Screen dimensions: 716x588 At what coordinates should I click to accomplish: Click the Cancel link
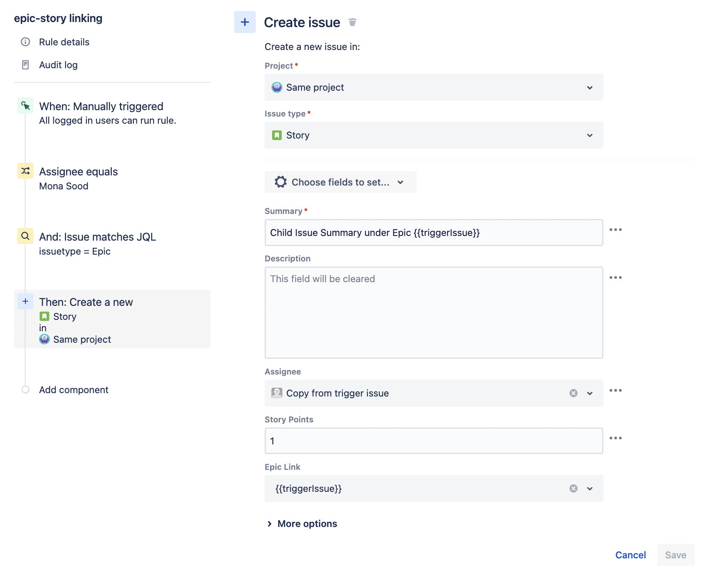click(630, 555)
